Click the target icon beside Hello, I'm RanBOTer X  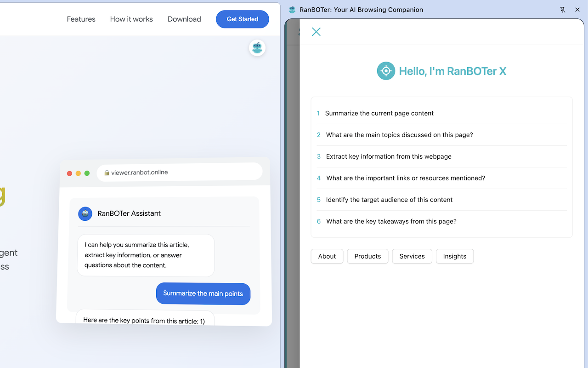click(x=386, y=71)
